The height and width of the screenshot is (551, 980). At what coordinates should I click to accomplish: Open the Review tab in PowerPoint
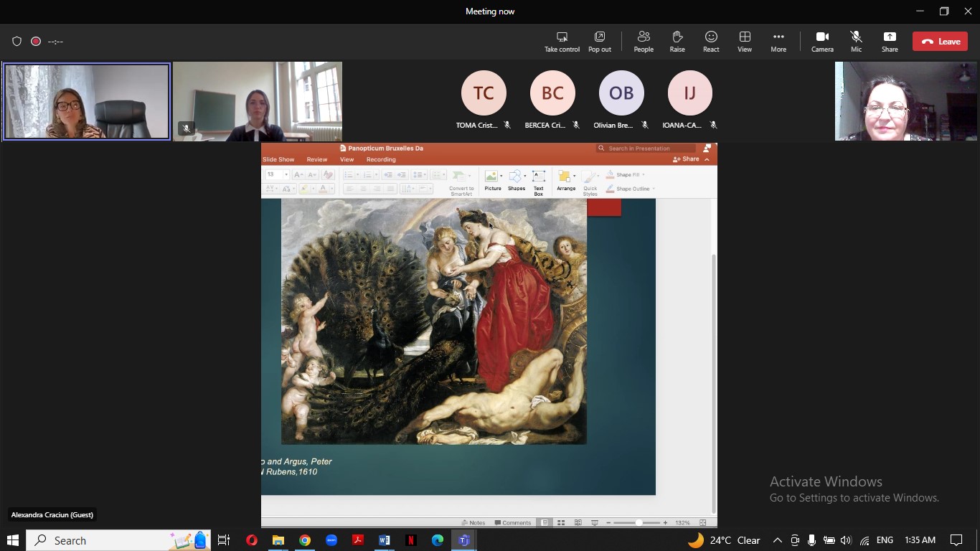[x=317, y=159]
